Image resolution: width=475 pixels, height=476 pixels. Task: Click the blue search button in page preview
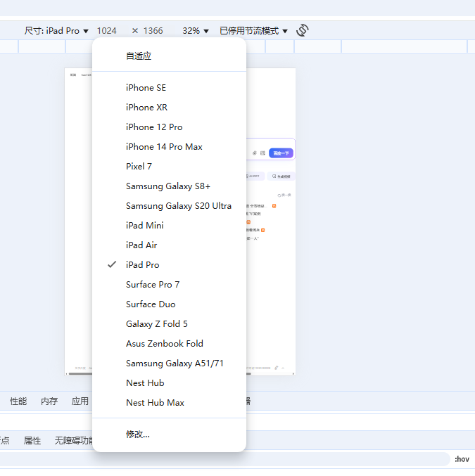281,153
